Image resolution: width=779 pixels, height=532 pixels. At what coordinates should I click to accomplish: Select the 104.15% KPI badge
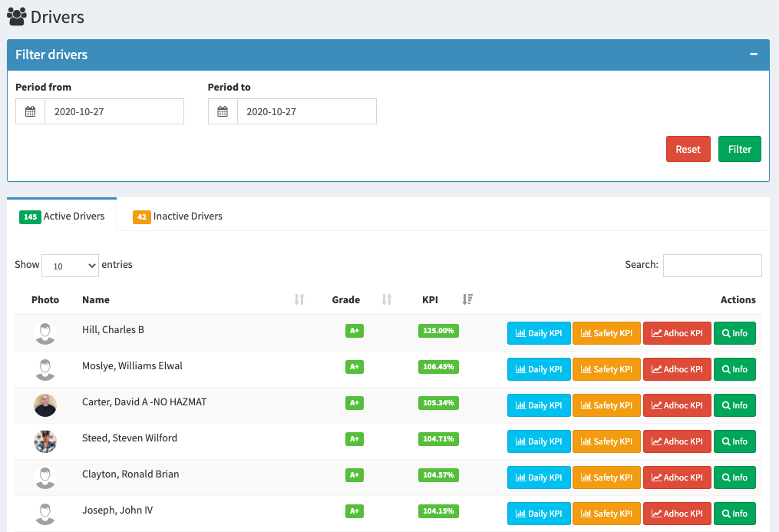(x=438, y=511)
